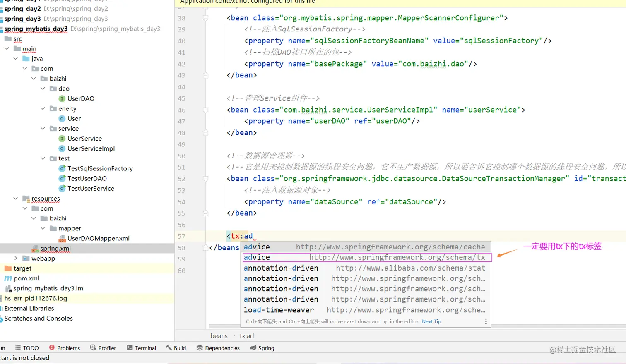Image resolution: width=626 pixels, height=364 pixels.
Task: Select the spring_day3 project
Action: pyautogui.click(x=22, y=19)
